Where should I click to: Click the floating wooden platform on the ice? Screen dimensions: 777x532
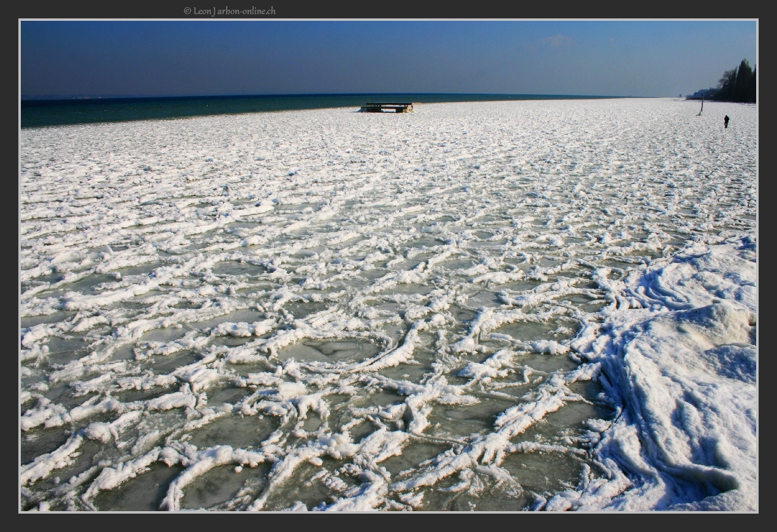pyautogui.click(x=387, y=108)
